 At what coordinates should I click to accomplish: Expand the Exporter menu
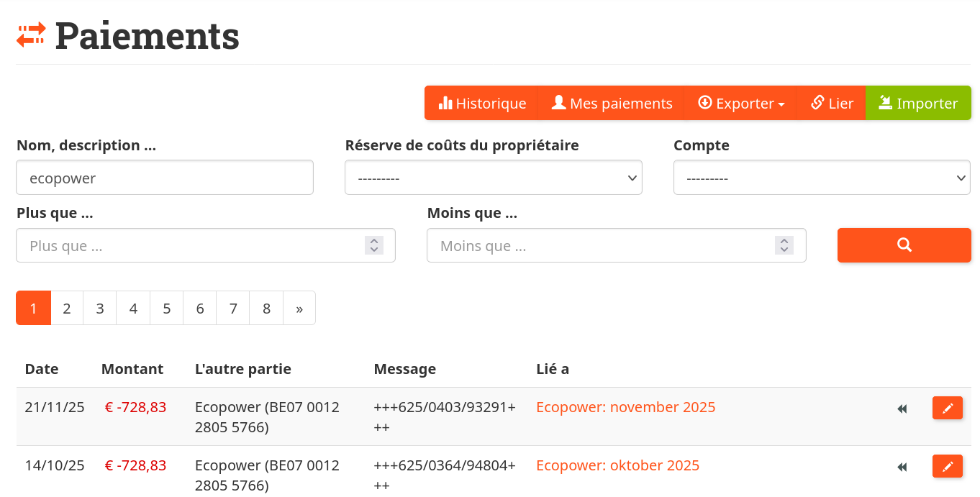pyautogui.click(x=741, y=103)
